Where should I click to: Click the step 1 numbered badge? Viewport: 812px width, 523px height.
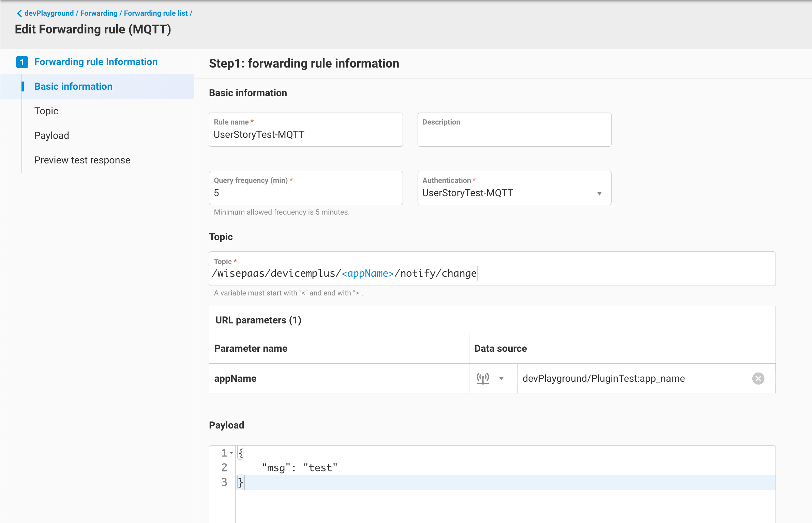(x=22, y=62)
